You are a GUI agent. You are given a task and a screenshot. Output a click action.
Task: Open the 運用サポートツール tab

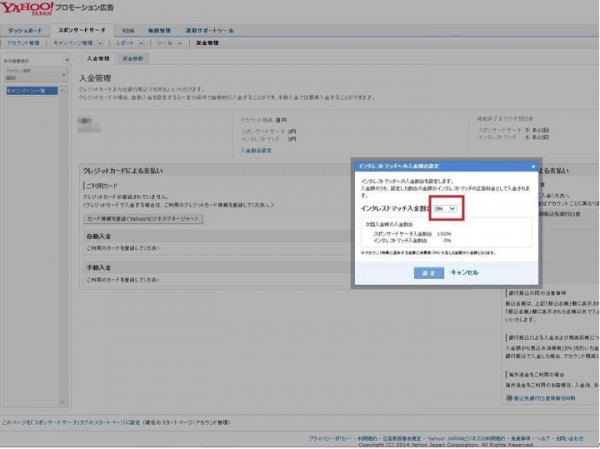point(209,31)
